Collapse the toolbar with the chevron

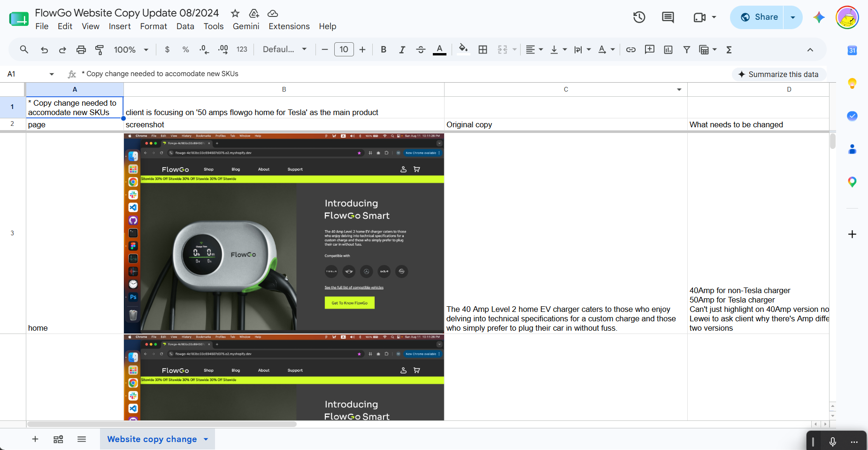810,49
